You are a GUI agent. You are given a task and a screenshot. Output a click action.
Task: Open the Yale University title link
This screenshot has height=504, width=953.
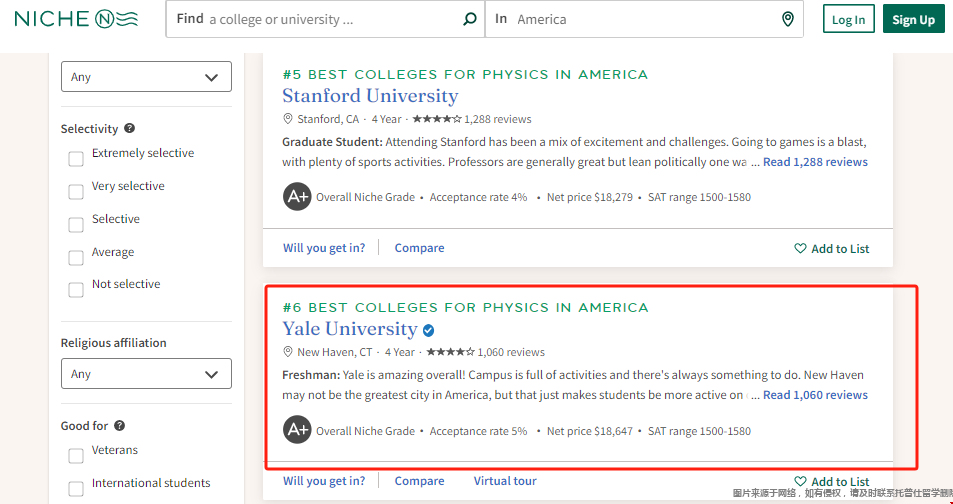click(x=349, y=329)
